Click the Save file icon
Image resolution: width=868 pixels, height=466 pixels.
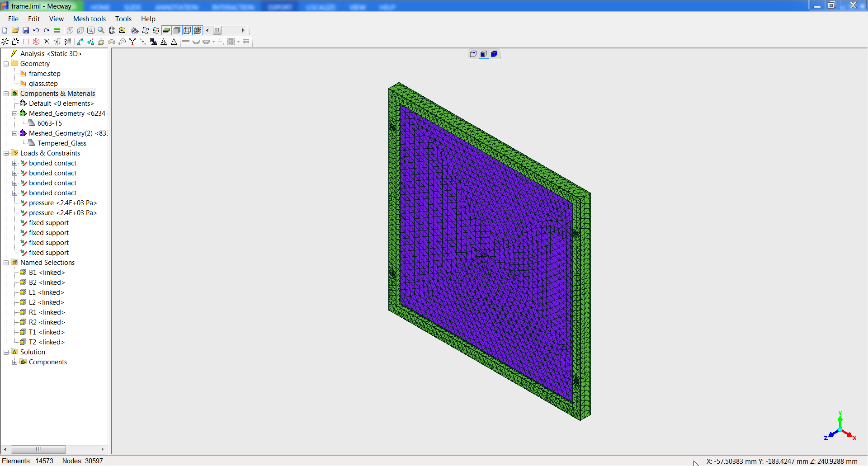click(x=26, y=30)
